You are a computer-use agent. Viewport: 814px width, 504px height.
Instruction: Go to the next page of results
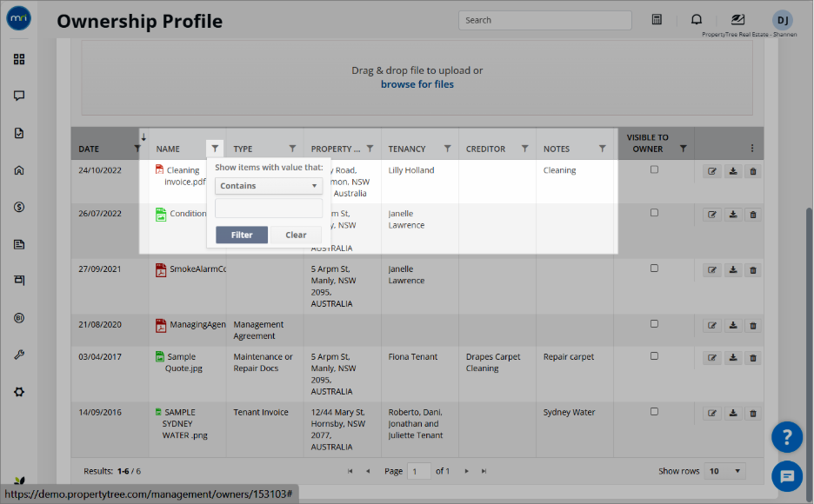tap(466, 471)
